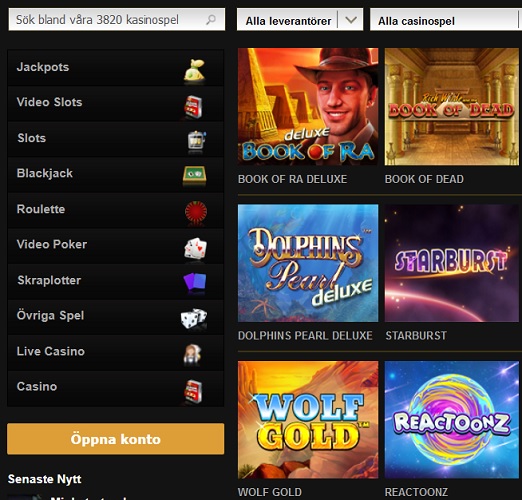The image size is (522, 500).
Task: Click the slot machine icon beside Video Slots
Action: coord(194,107)
